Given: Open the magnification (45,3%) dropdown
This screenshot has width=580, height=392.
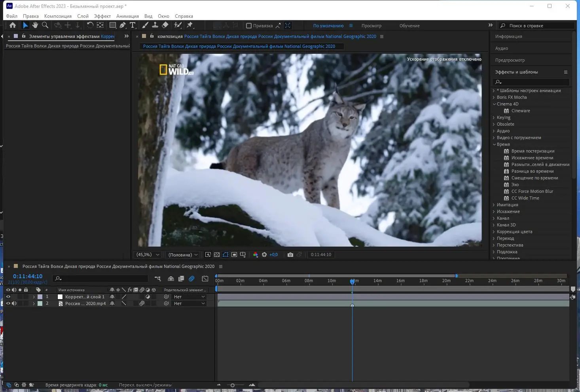Looking at the screenshot, I should coord(148,255).
